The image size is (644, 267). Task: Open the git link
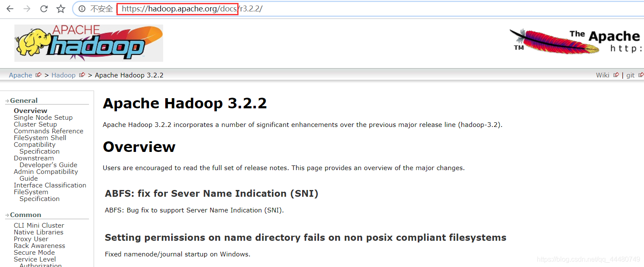630,75
